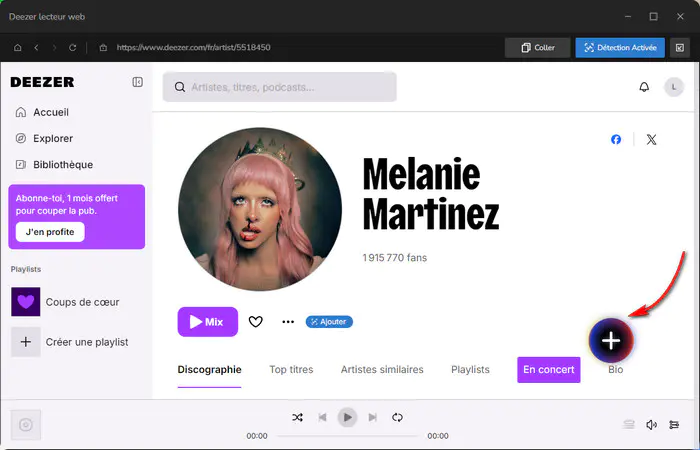This screenshot has height=450, width=700.
Task: Click the DEEZER logo
Action: coord(42,82)
